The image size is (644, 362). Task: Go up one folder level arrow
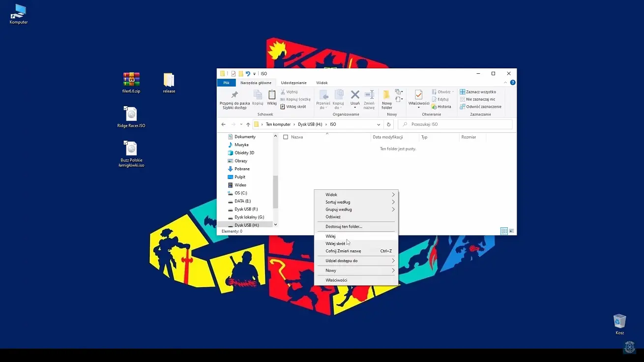248,124
